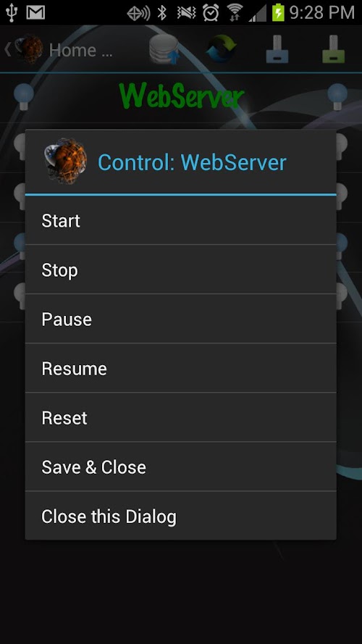Go back via the Home back chevron

[7, 49]
